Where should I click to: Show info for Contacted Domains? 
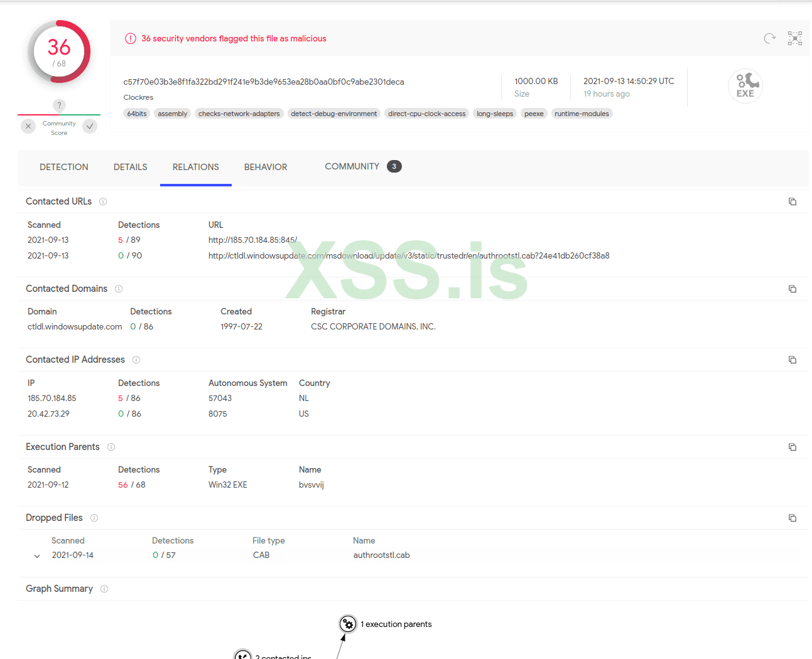119,289
